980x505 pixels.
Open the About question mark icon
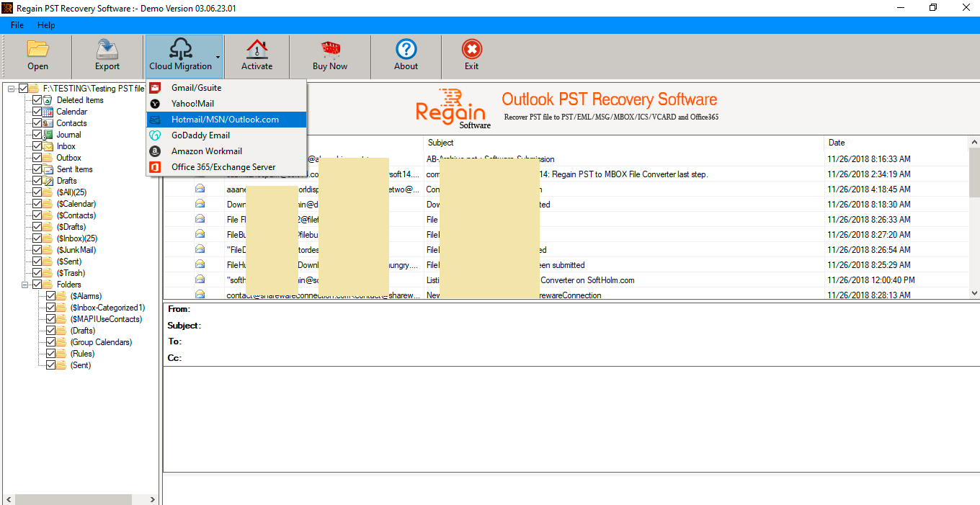pyautogui.click(x=406, y=49)
